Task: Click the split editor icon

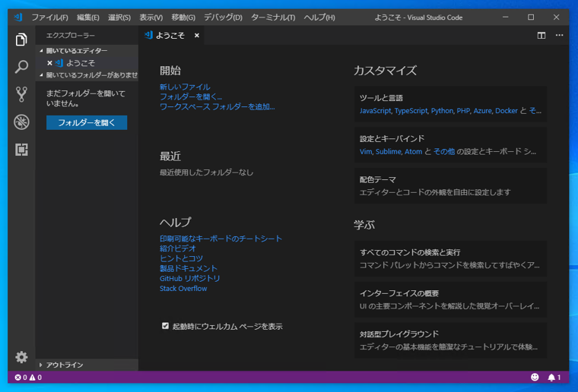Action: click(541, 36)
